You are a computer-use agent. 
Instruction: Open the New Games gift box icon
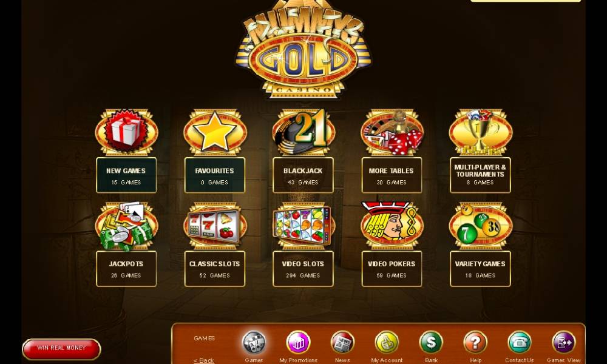pos(126,132)
